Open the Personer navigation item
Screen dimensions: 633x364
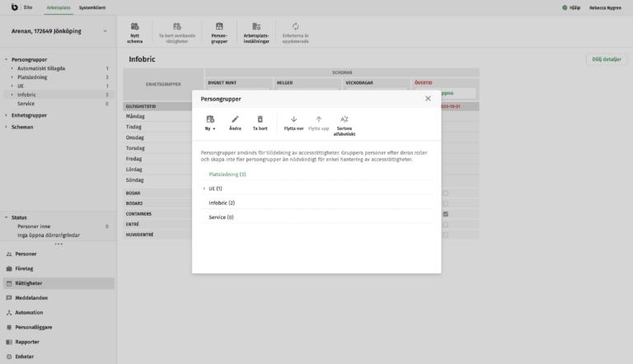26,254
